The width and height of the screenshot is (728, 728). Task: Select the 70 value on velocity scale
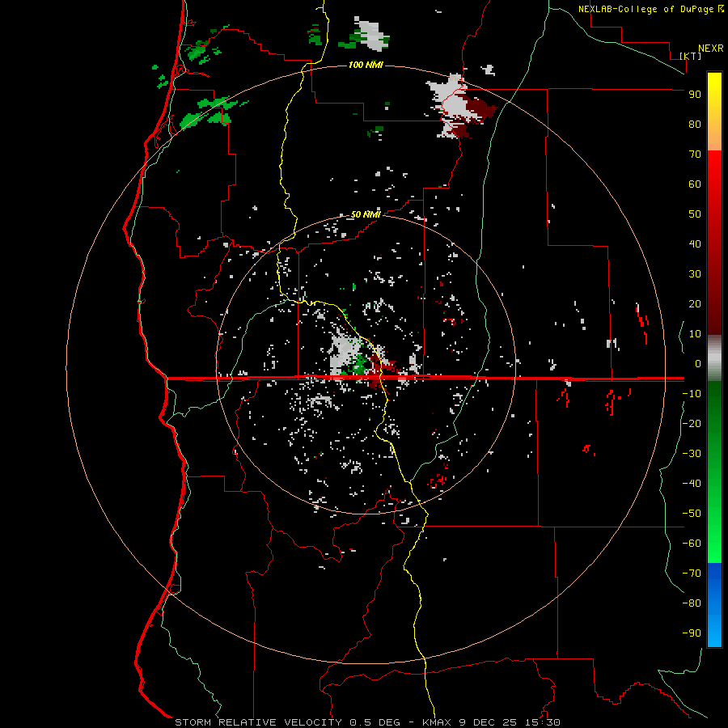point(695,154)
